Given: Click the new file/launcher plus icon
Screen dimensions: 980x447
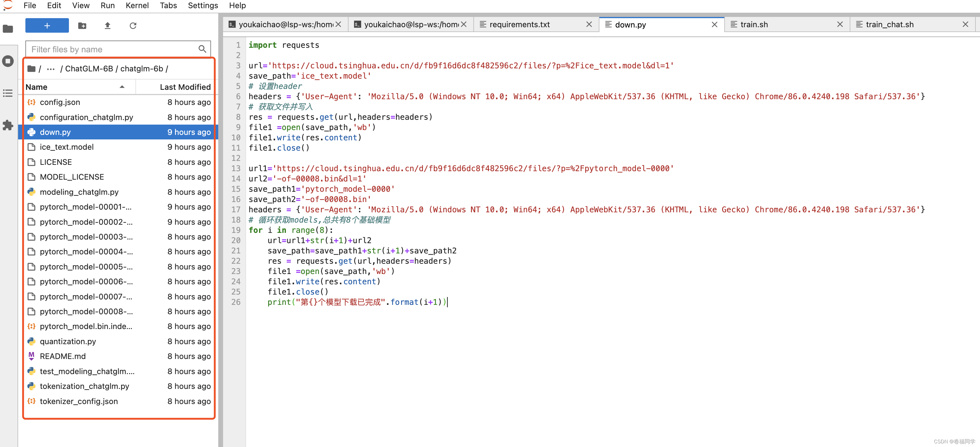Looking at the screenshot, I should [47, 25].
